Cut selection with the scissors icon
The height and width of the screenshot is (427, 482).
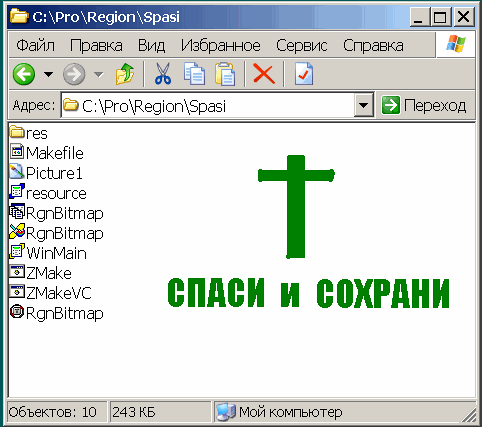click(x=163, y=74)
